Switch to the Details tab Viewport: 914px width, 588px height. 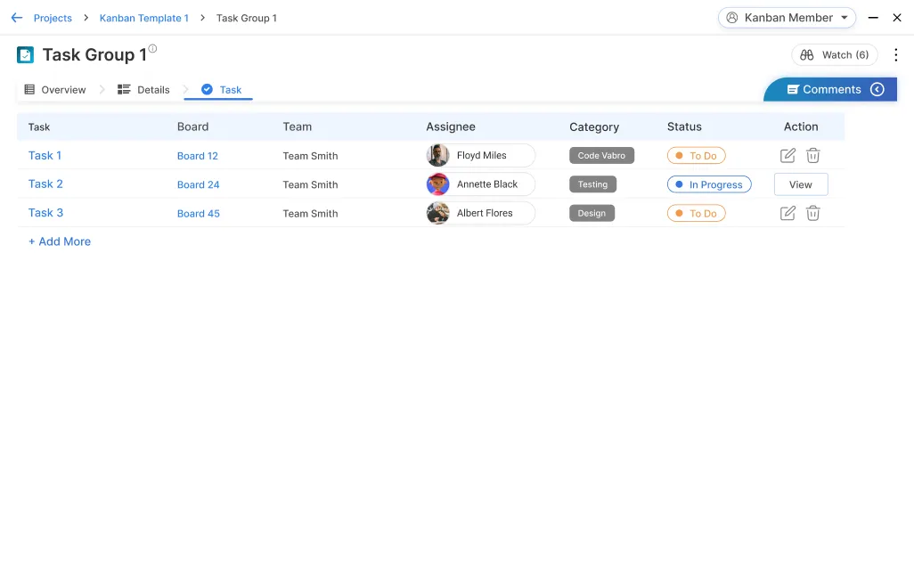(x=143, y=90)
